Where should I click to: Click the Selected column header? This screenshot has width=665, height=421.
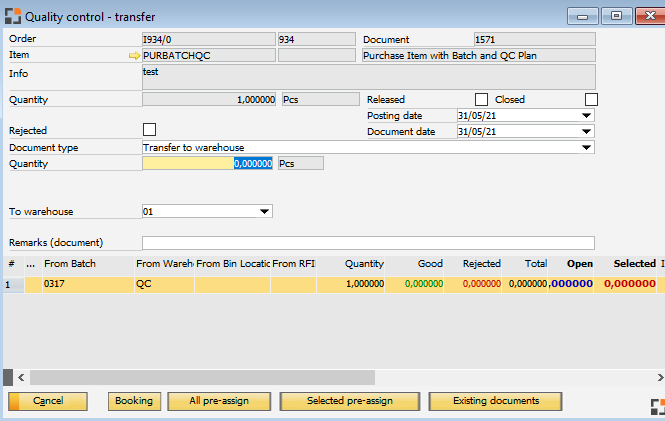pyautogui.click(x=634, y=264)
